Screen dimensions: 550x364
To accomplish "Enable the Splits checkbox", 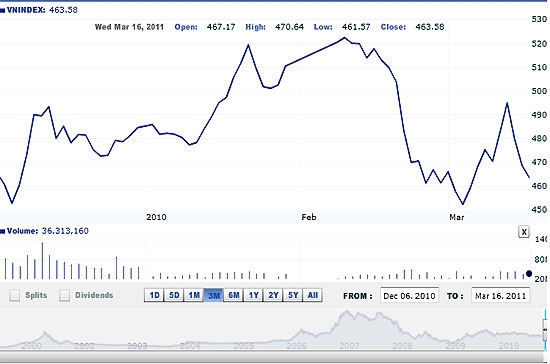I will tap(14, 295).
